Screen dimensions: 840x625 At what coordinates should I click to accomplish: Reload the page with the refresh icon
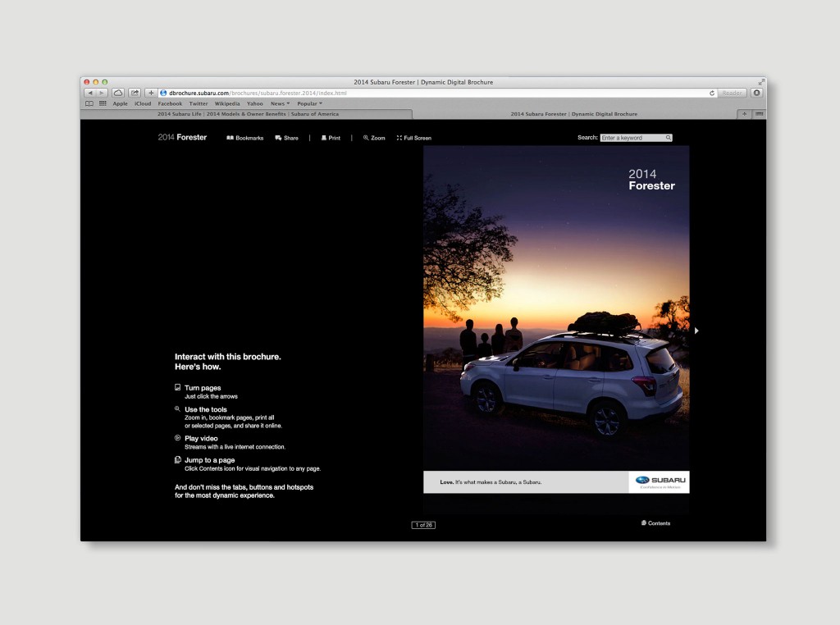point(712,94)
